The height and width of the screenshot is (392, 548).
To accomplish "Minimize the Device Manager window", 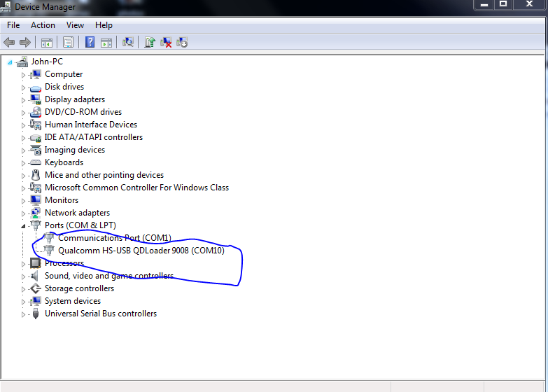I will pyautogui.click(x=484, y=4).
